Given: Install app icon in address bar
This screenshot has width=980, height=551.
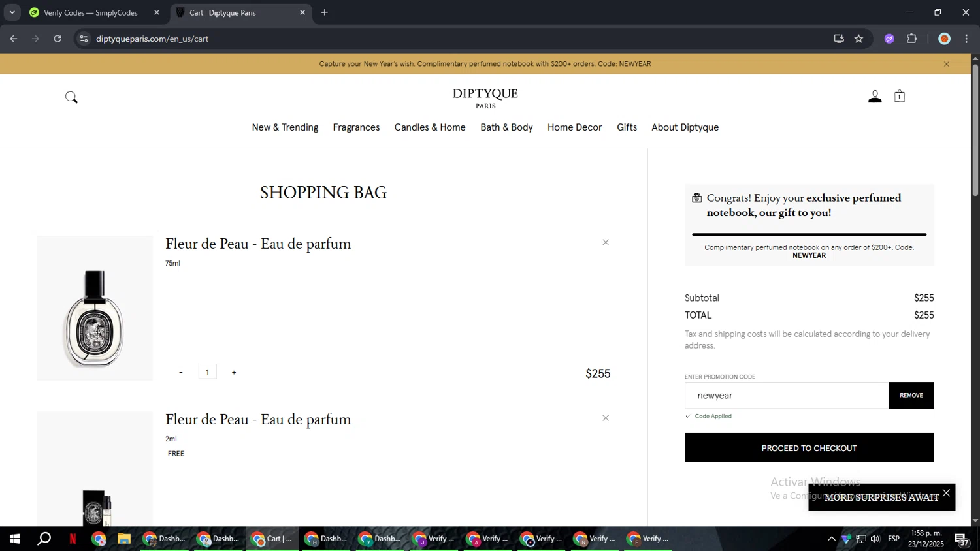Looking at the screenshot, I should tap(839, 39).
